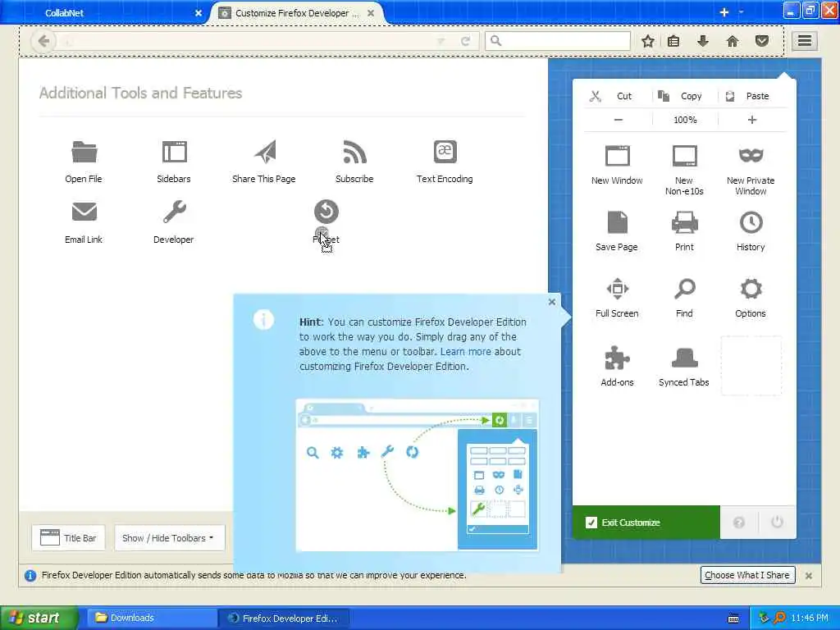Click the Choose What I Share button
This screenshot has height=630, width=840.
pyautogui.click(x=747, y=575)
